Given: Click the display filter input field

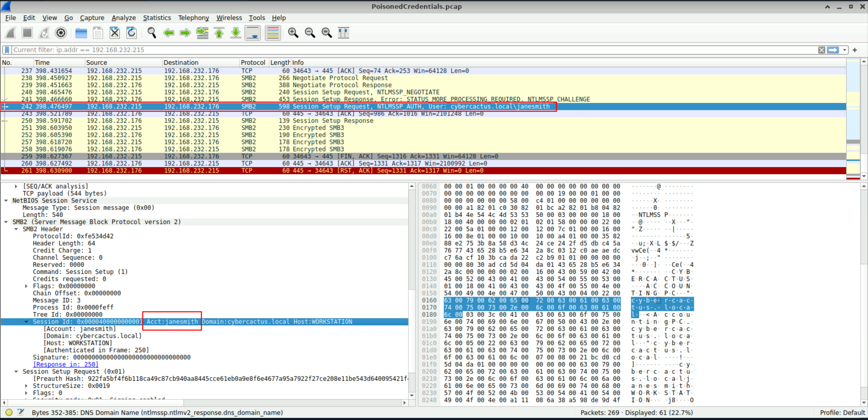Looking at the screenshot, I should [x=414, y=50].
